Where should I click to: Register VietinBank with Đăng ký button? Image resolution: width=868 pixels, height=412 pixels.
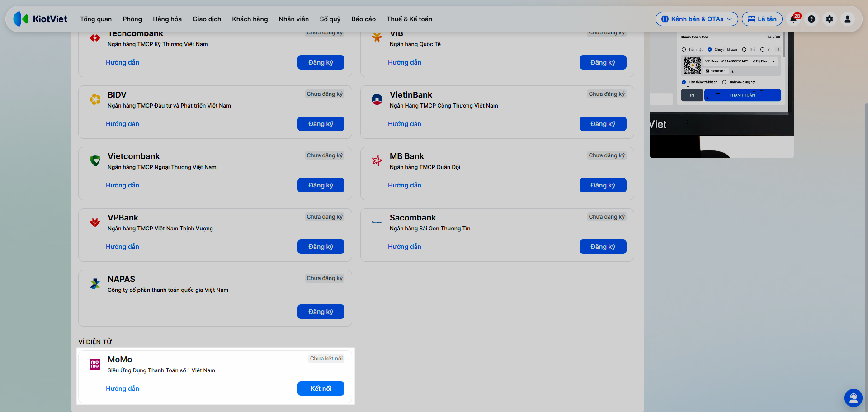[x=603, y=124]
